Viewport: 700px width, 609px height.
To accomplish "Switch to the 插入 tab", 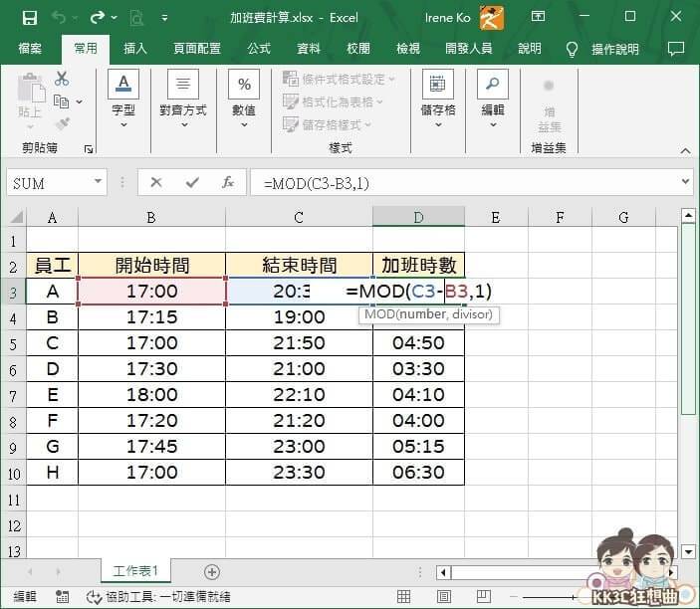I will [x=134, y=48].
